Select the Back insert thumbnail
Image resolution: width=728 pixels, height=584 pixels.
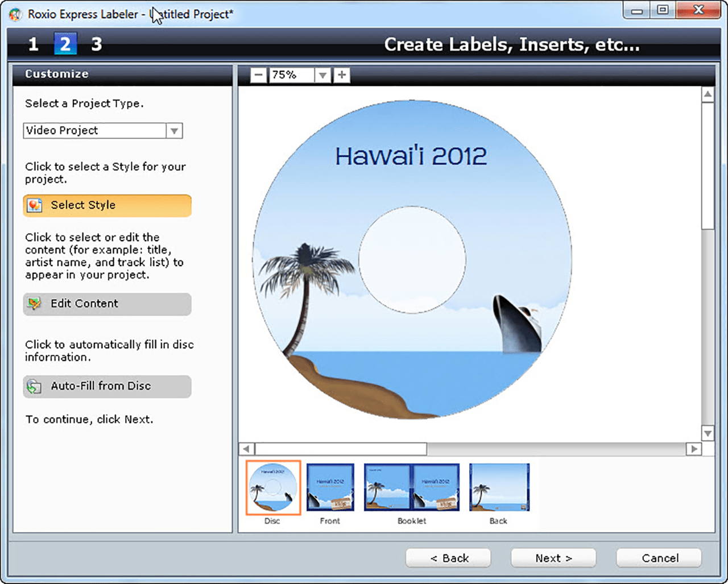(499, 487)
